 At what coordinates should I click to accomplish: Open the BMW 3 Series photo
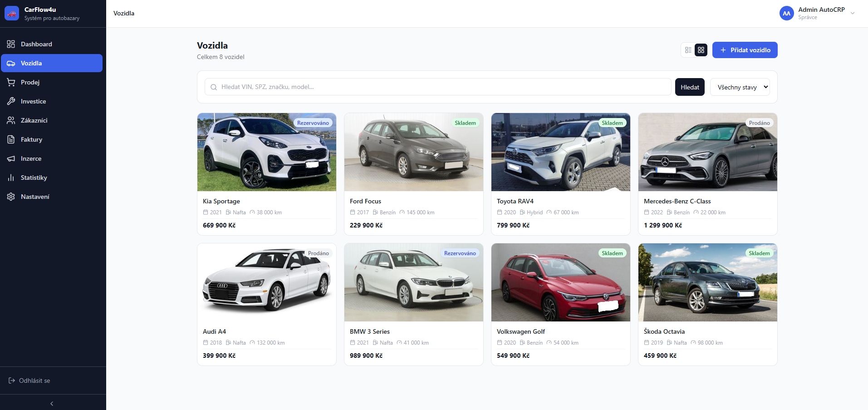pos(414,282)
